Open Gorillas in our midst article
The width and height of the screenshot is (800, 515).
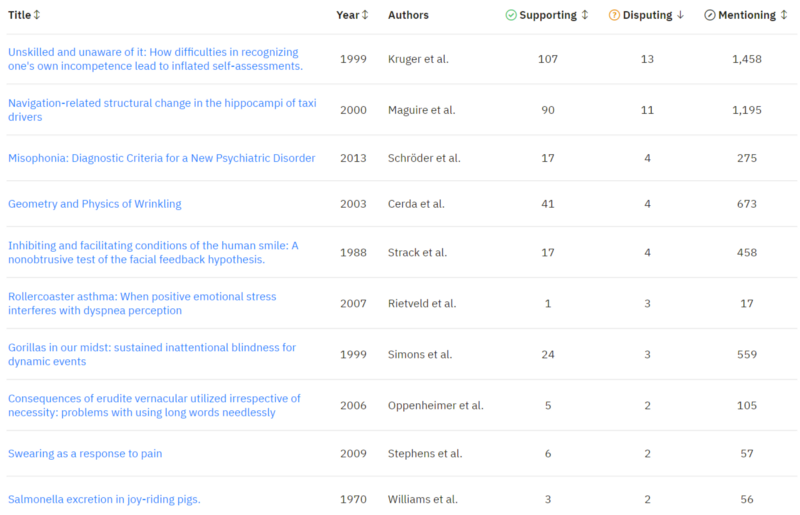click(152, 354)
